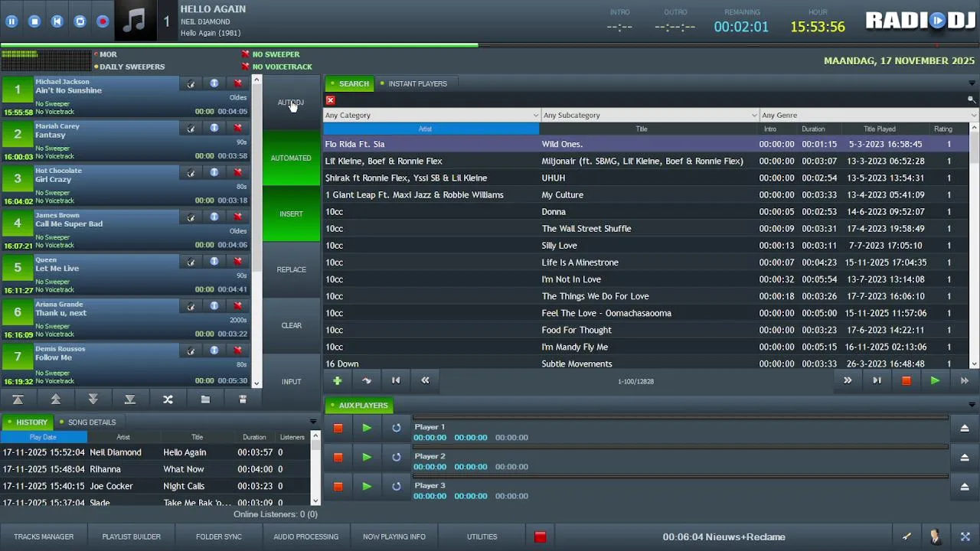Click the red stop button in bottom bar
980x551 pixels.
tap(540, 536)
